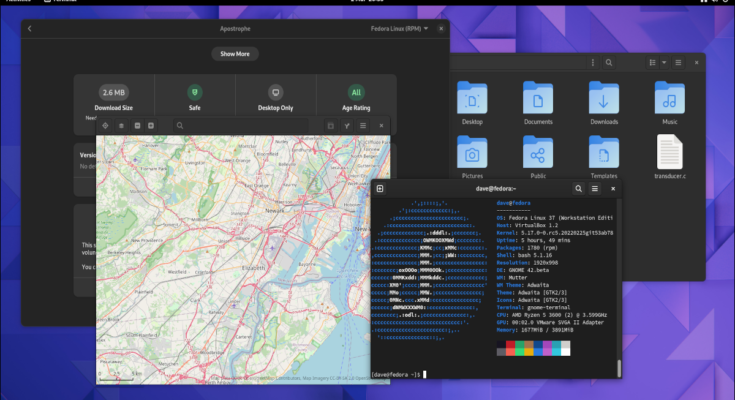
Task: Click the locate-me icon in Maps
Action: coord(106,126)
